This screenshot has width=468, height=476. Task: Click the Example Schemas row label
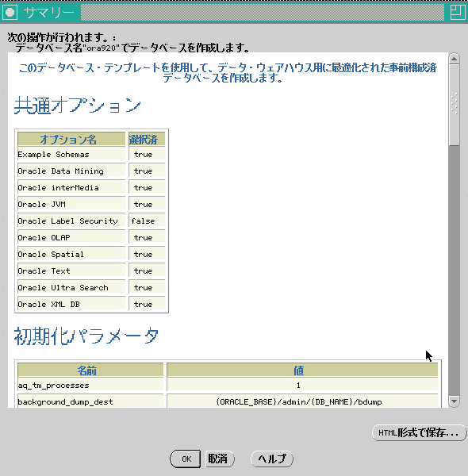click(x=53, y=155)
